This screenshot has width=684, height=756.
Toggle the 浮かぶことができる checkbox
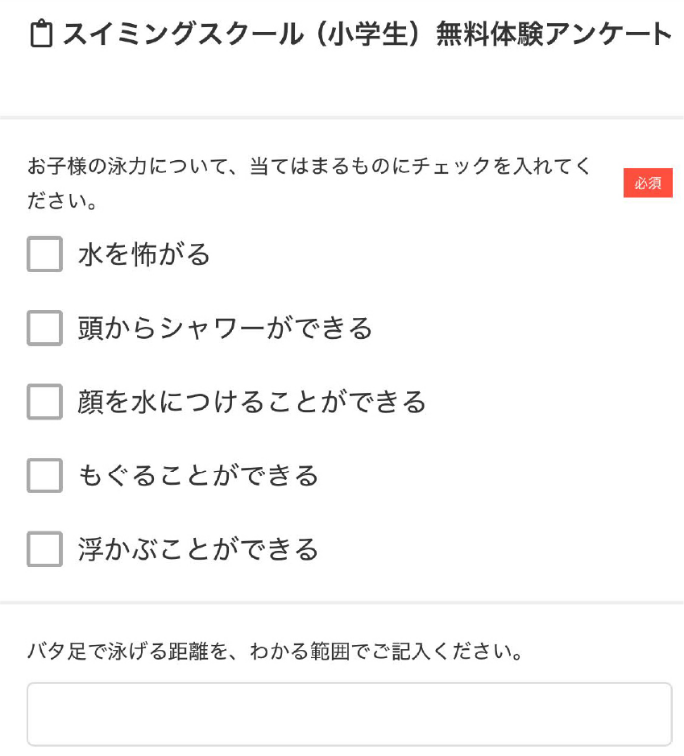point(45,549)
